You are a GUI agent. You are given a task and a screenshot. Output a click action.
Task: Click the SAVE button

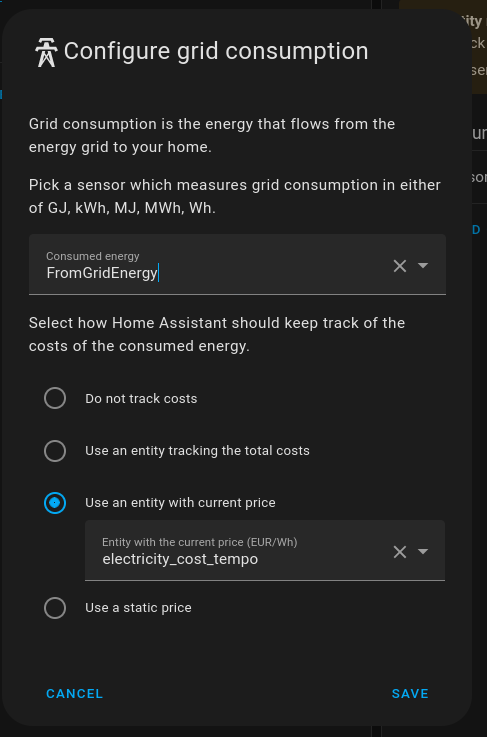pos(410,694)
